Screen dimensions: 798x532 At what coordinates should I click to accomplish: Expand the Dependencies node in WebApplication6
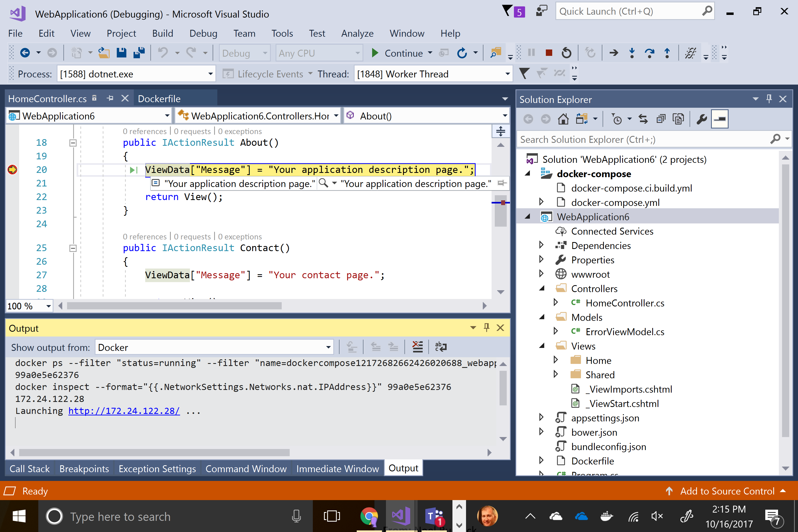541,245
